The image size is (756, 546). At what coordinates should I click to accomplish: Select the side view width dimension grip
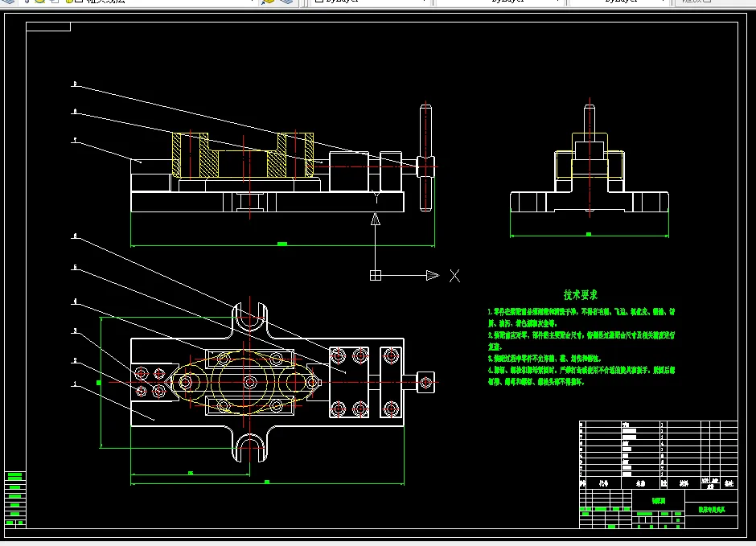(589, 234)
